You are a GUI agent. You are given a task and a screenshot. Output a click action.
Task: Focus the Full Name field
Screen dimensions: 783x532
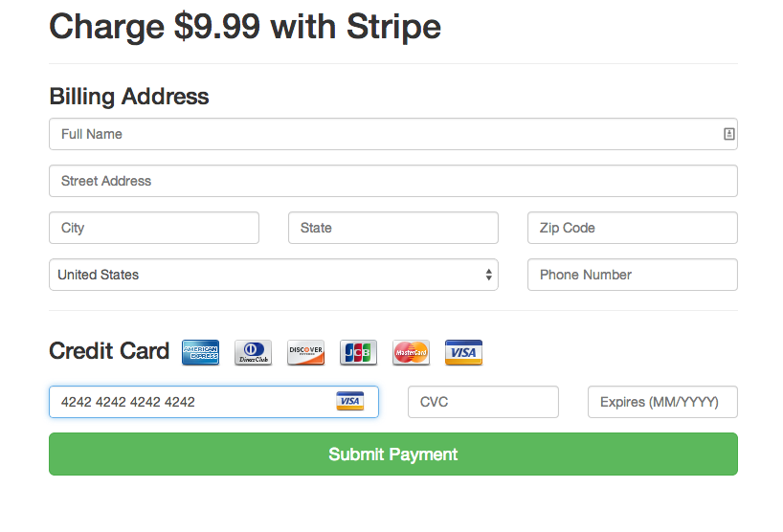click(383, 134)
